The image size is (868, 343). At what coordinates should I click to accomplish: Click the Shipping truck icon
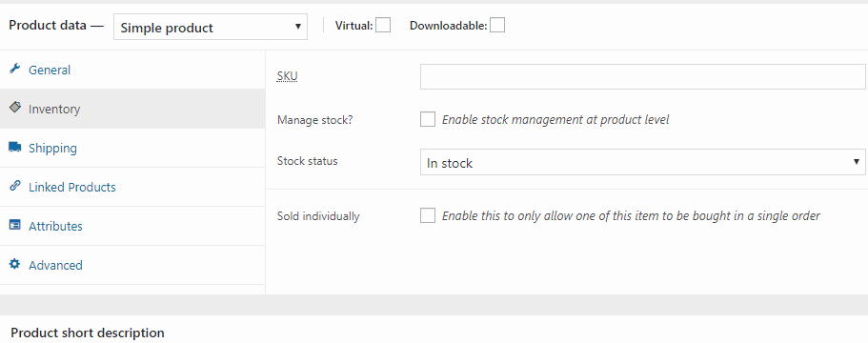tap(15, 147)
